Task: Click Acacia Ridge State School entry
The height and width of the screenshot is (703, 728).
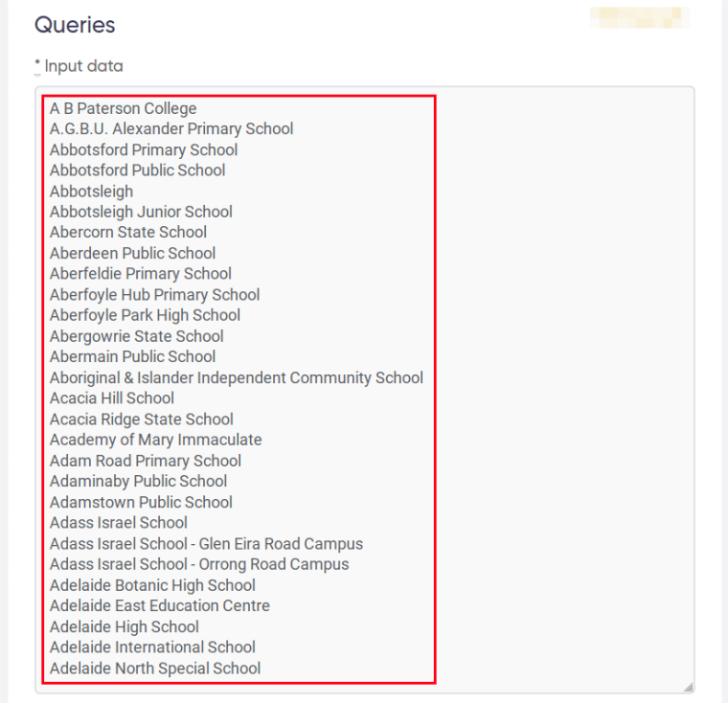Action: 141,419
